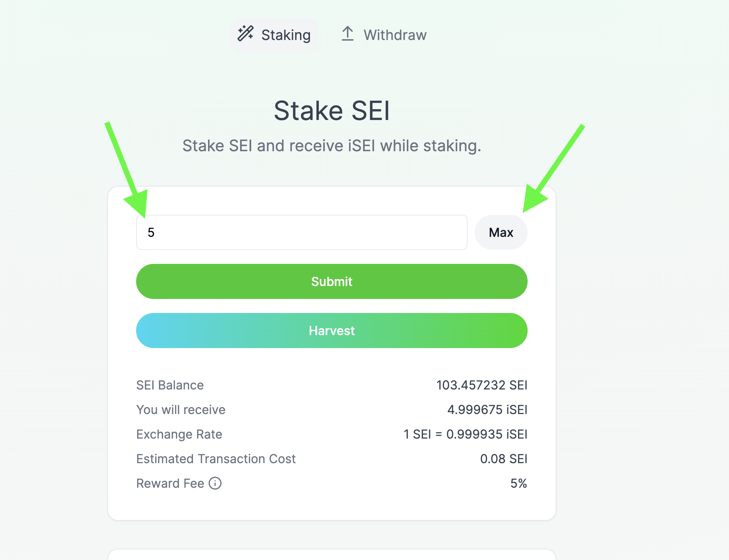The width and height of the screenshot is (729, 560).
Task: Select the 5% reward fee value
Action: coord(519,484)
